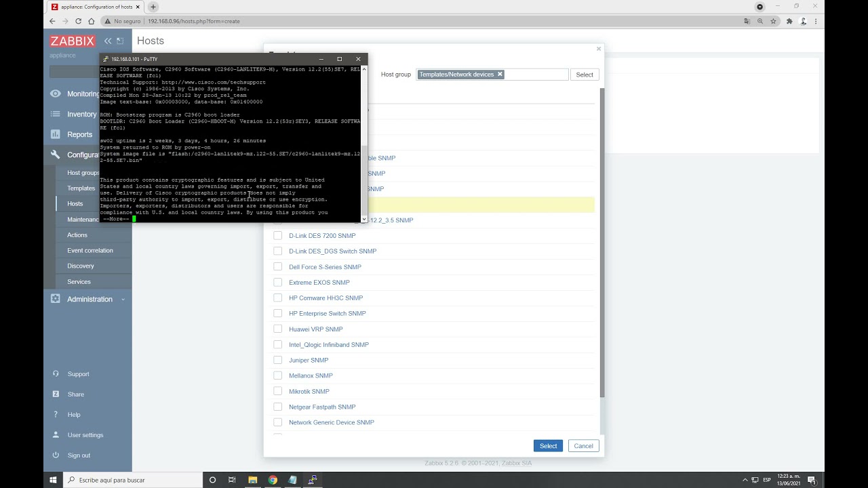Viewport: 868px width, 488px height.
Task: Click the Share Z icon
Action: pos(56,394)
